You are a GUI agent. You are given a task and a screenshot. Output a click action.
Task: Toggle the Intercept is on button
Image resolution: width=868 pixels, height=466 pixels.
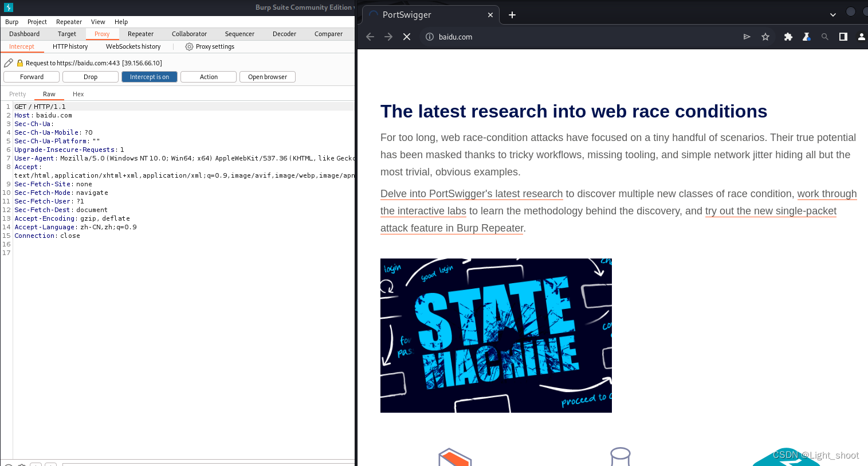point(150,77)
